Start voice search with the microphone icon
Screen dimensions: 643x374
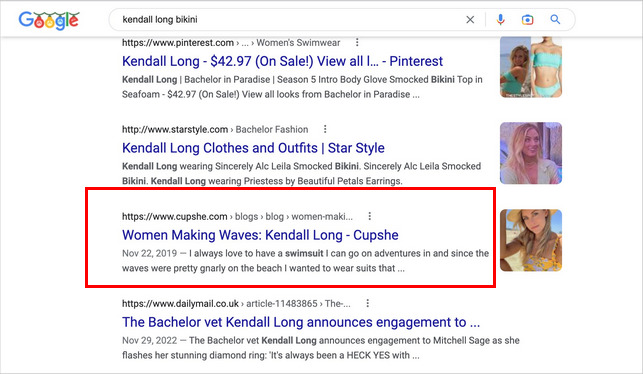[500, 19]
